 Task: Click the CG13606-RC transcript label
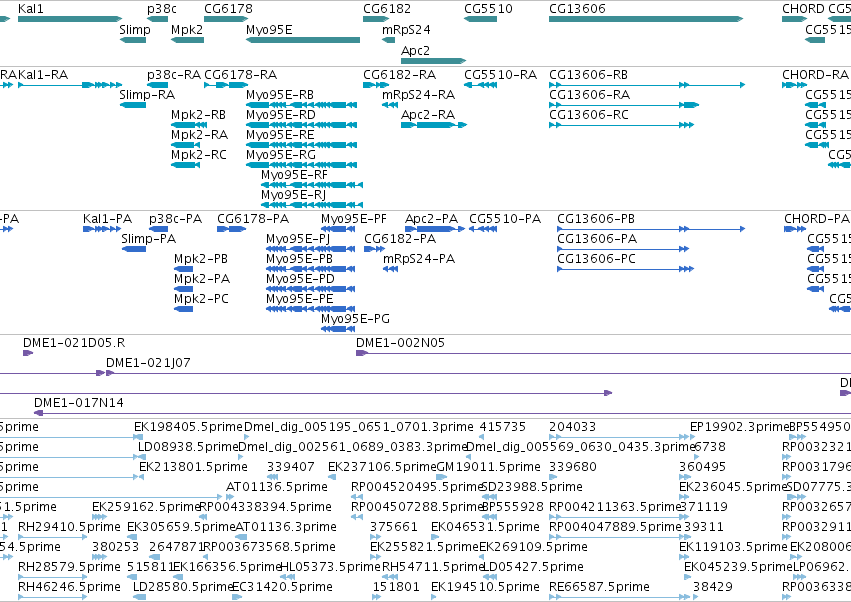coord(589,115)
